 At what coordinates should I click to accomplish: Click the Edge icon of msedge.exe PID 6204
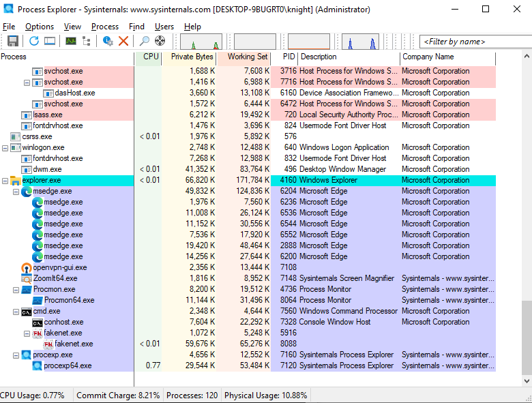pos(27,192)
